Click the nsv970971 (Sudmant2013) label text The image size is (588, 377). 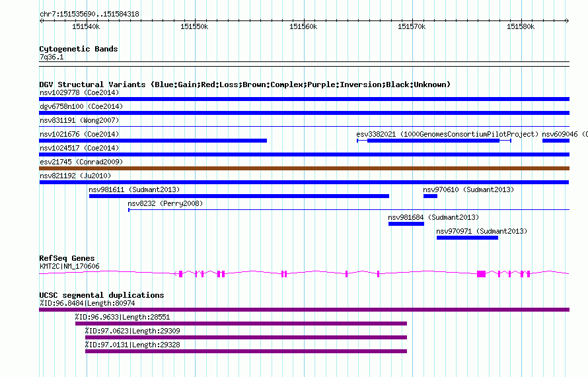pos(482,231)
